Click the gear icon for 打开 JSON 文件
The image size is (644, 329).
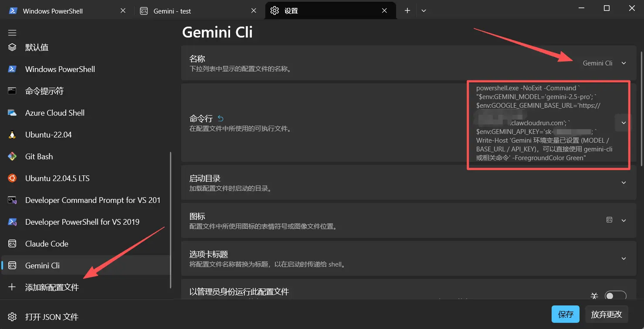[x=12, y=317]
